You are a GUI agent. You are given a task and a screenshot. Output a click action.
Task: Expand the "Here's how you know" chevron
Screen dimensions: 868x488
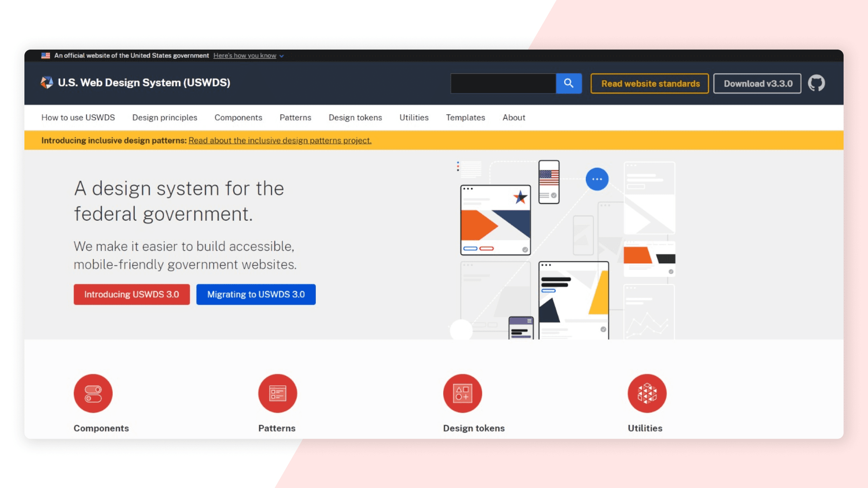[x=282, y=56]
